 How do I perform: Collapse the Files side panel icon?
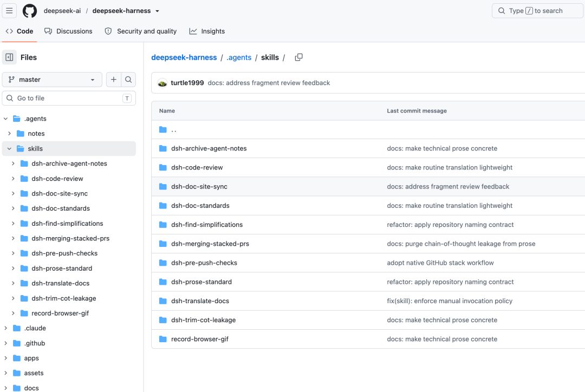pyautogui.click(x=9, y=57)
